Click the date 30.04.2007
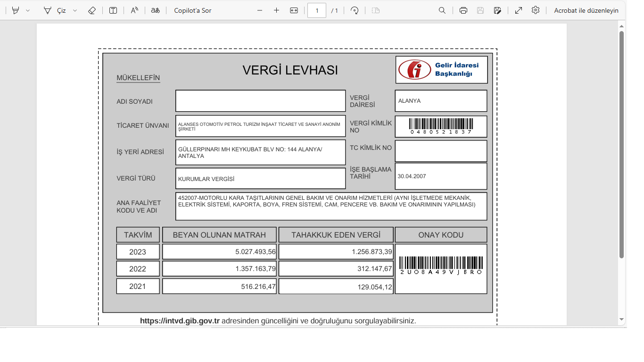 point(412,176)
